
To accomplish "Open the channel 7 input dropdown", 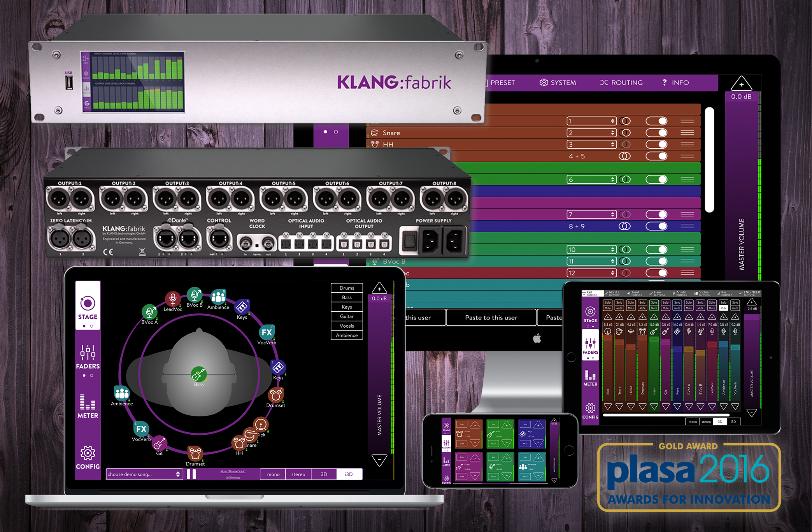I will 591,214.
